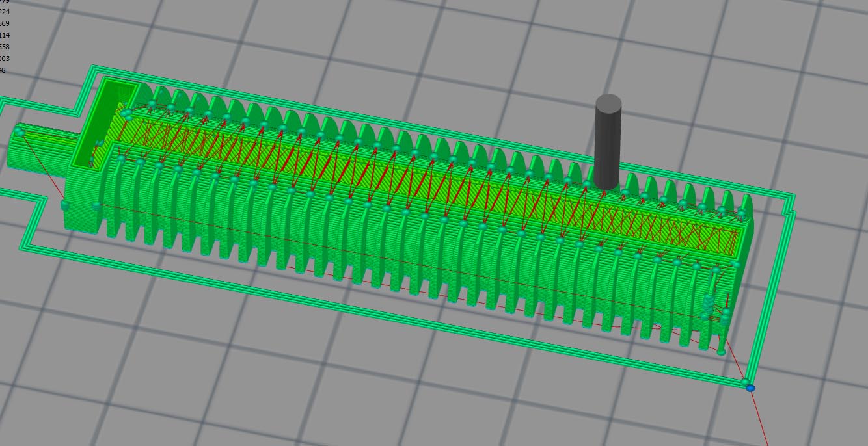Image resolution: width=868 pixels, height=446 pixels.
Task: Click the teal retraction marker on the round stub
Action: (x=20, y=133)
